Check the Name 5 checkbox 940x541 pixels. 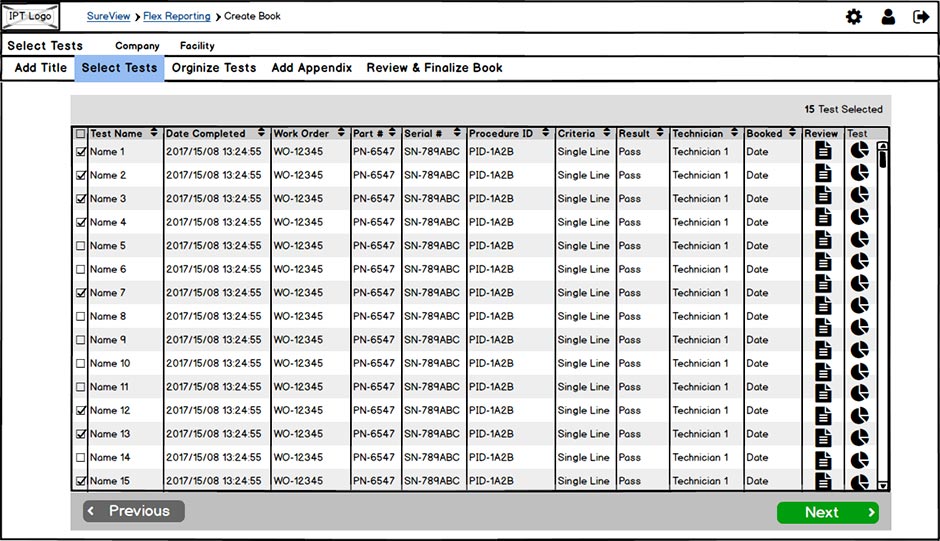[x=81, y=246]
